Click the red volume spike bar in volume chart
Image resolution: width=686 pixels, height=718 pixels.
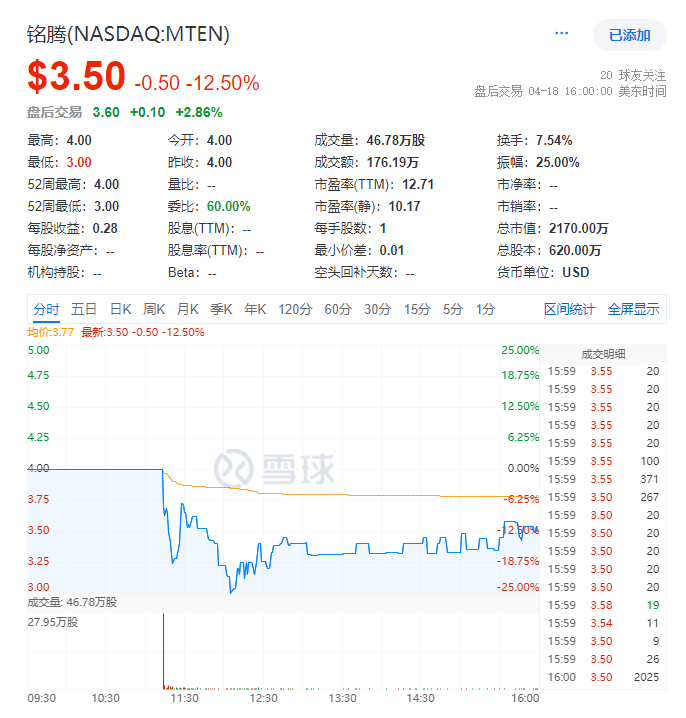163,651
